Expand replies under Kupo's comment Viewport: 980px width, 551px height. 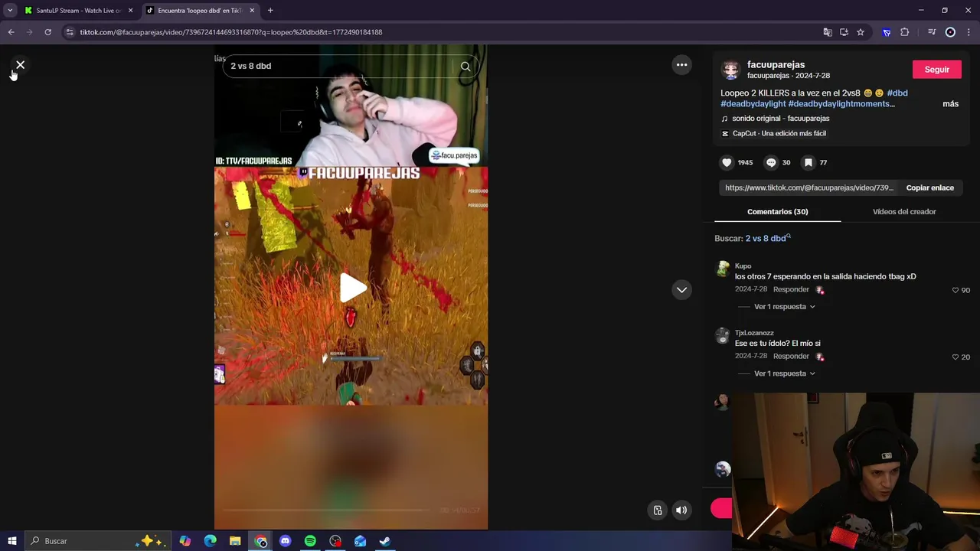(x=784, y=307)
